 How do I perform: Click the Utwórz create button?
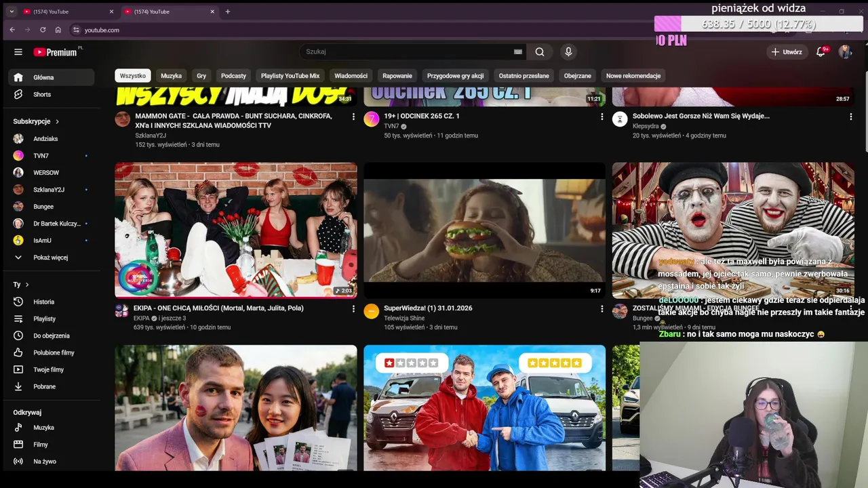(x=786, y=52)
